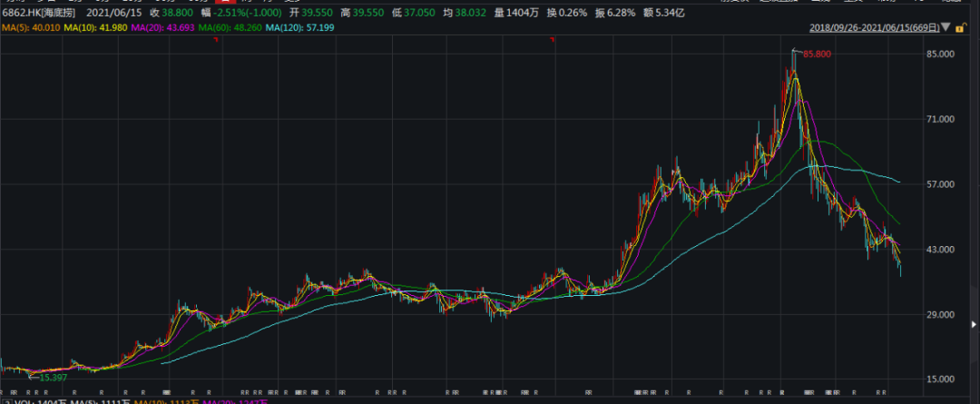Click the 85.800 peak price marker
The height and width of the screenshot is (404, 980).
click(x=817, y=54)
